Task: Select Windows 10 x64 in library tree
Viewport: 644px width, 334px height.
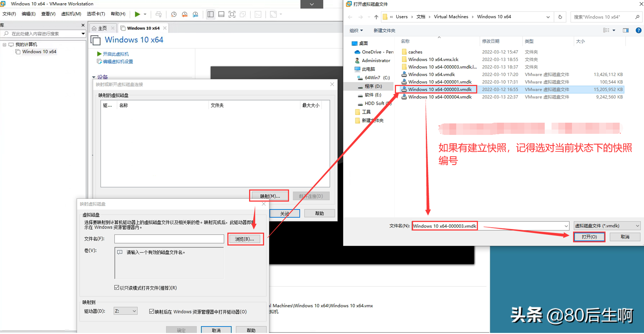Action: coord(39,52)
